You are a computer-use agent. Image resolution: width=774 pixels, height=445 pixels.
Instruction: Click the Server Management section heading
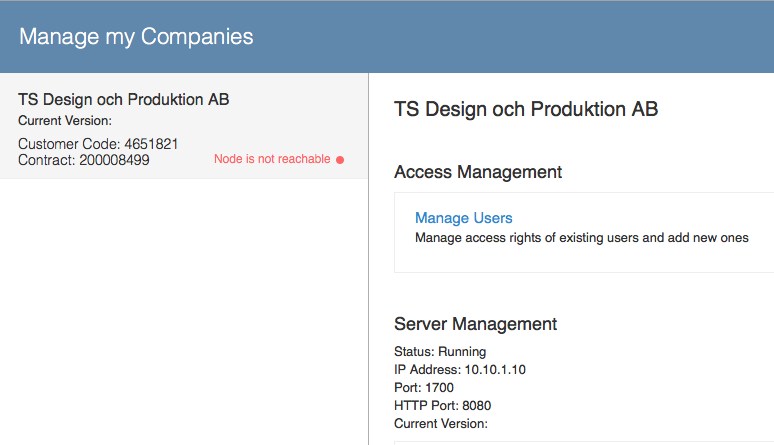[475, 324]
